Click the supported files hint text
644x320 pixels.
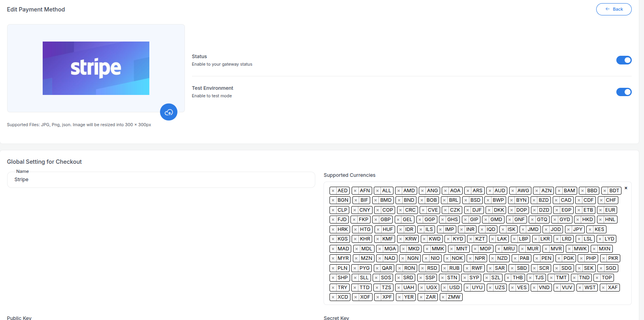pos(79,125)
